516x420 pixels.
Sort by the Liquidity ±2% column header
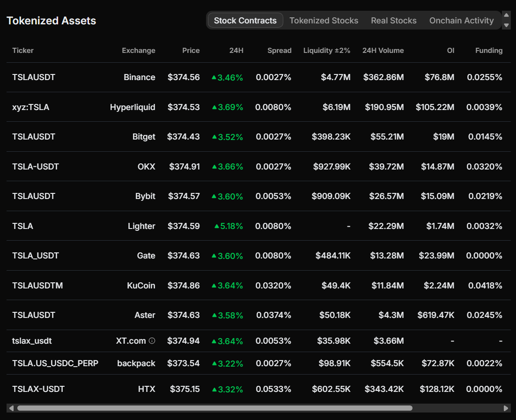coord(327,51)
